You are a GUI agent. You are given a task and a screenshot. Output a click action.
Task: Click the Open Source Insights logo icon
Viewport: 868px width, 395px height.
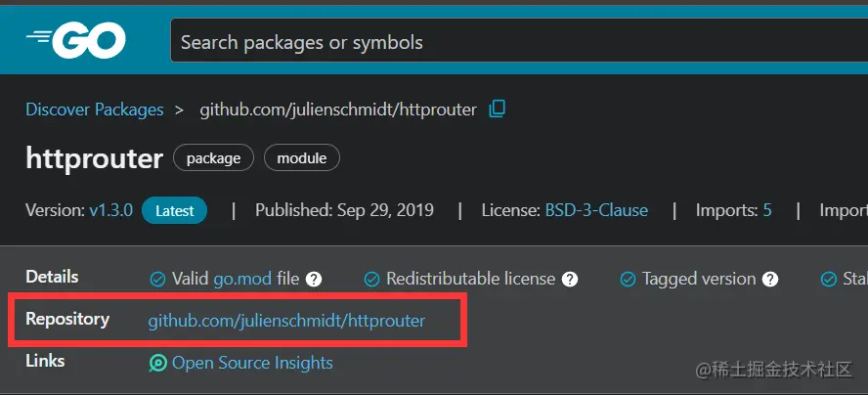(157, 364)
